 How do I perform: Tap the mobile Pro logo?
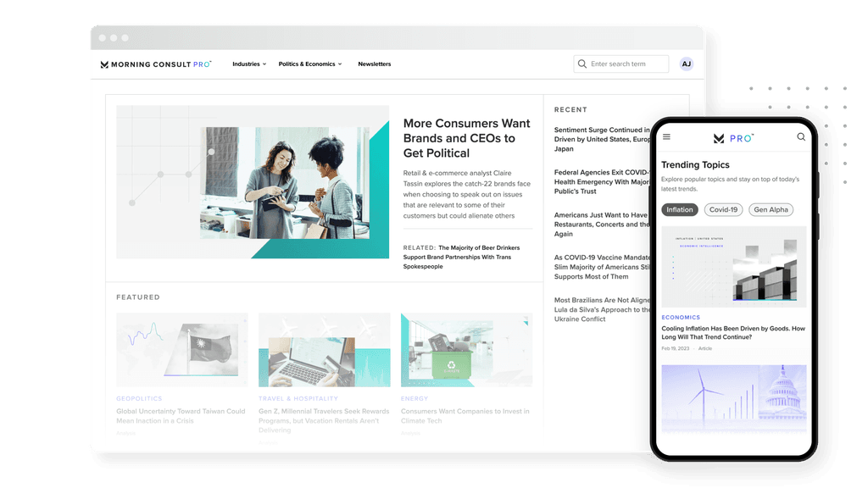(733, 137)
